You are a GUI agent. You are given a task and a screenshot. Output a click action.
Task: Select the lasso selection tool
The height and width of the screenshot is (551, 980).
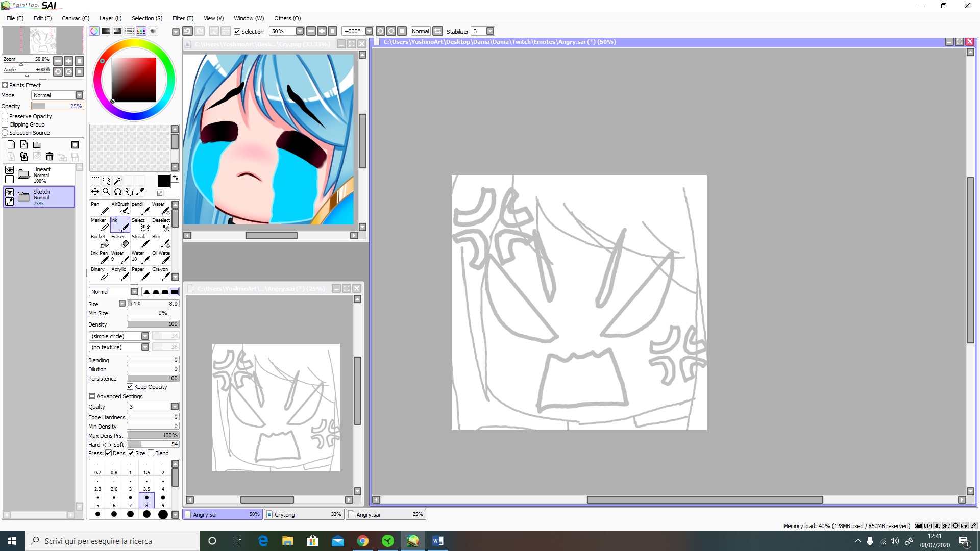(x=107, y=181)
